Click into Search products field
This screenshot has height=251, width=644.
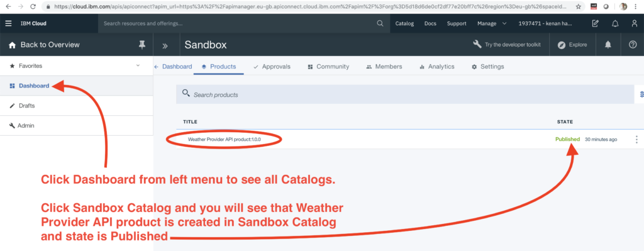tap(405, 94)
